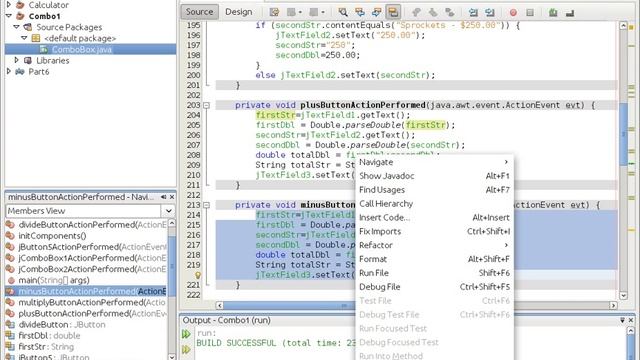The width and height of the screenshot is (640, 360).
Task: Start macro recording red circle icon
Action: pyautogui.click(x=513, y=12)
